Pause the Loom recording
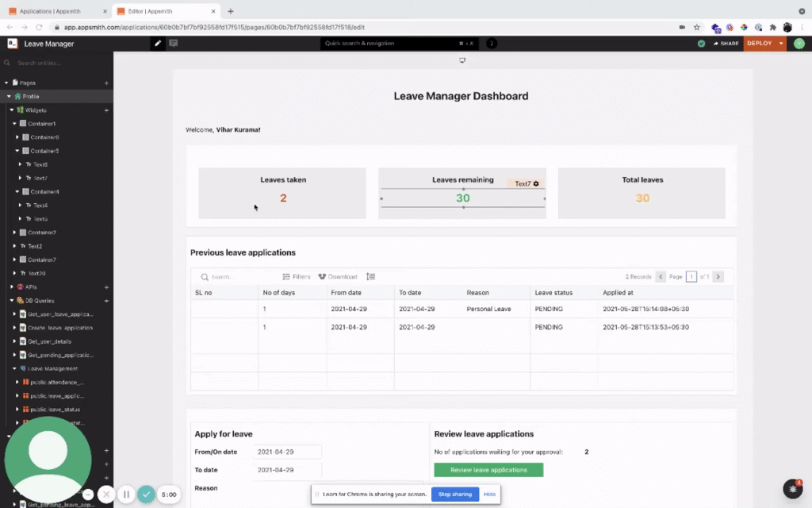This screenshot has height=508, width=812. coord(126,495)
